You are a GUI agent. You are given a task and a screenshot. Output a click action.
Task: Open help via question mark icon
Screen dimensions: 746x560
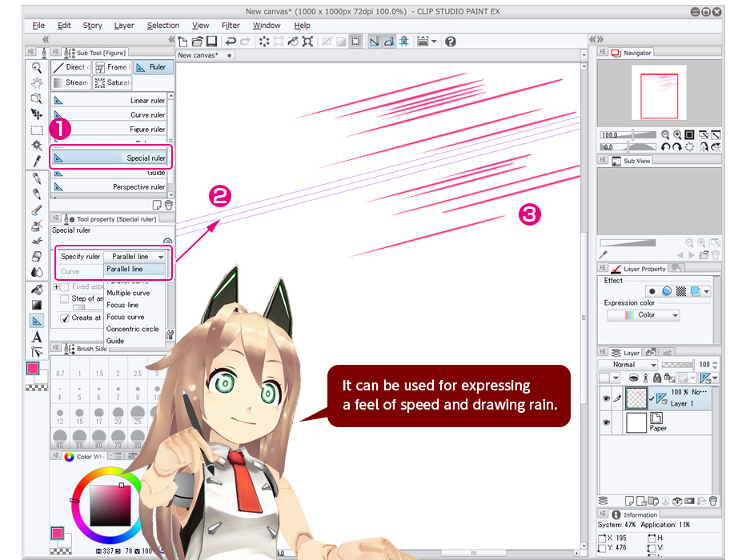coord(451,41)
